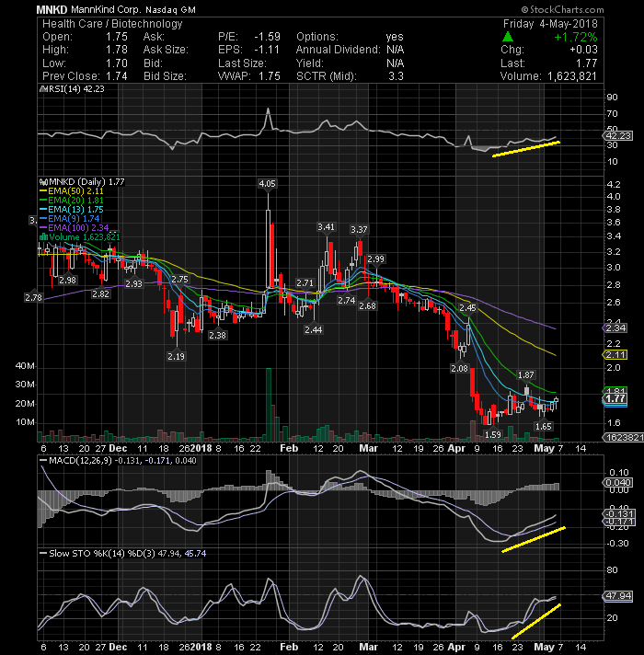Click the MACD -0.131 axis tag
This screenshot has width=644, height=655.
[x=619, y=514]
